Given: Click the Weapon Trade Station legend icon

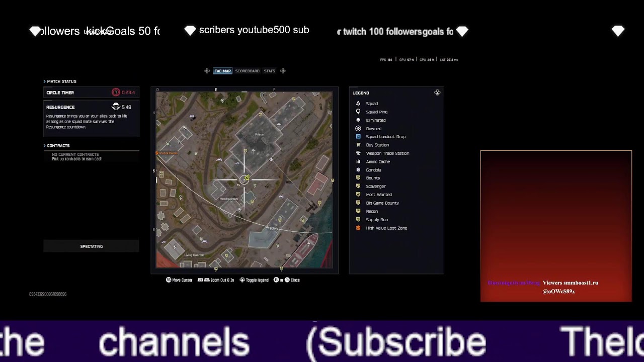Looking at the screenshot, I should [x=358, y=153].
